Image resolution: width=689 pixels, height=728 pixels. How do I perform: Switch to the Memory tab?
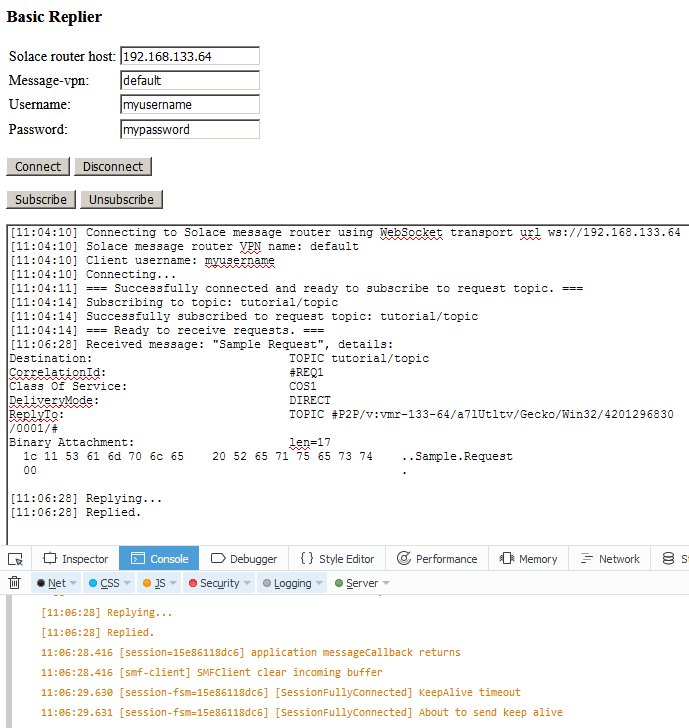pyautogui.click(x=528, y=559)
